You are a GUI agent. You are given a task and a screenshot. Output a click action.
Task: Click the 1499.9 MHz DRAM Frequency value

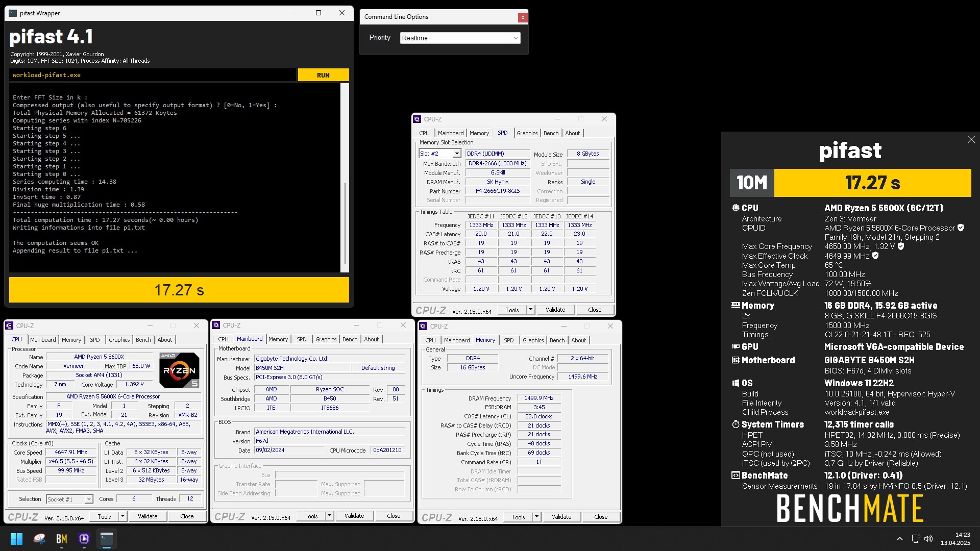pyautogui.click(x=539, y=398)
